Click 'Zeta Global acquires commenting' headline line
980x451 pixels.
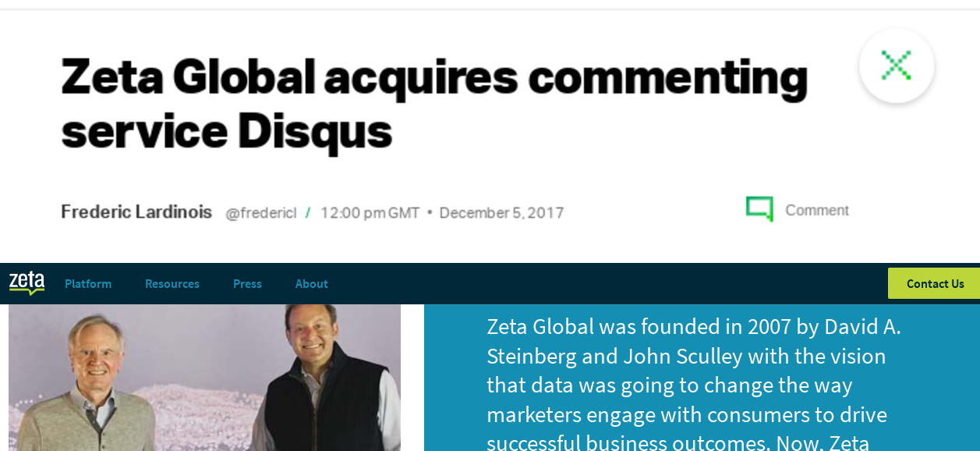434,76
